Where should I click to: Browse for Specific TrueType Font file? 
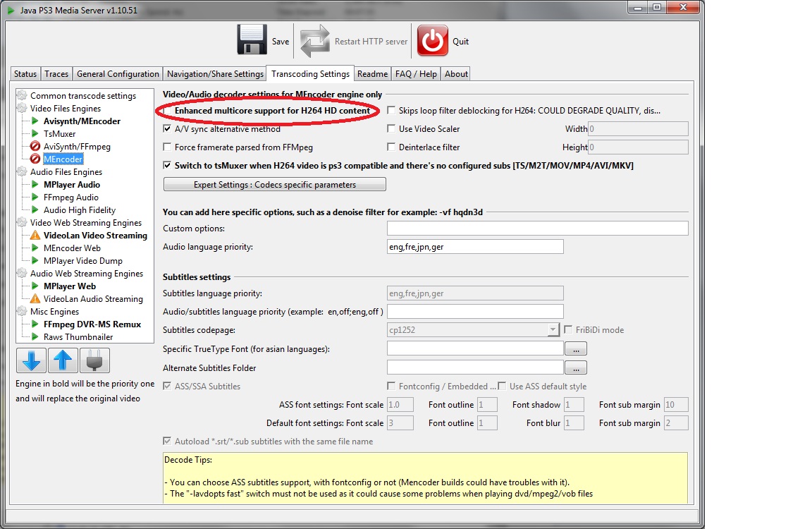576,348
